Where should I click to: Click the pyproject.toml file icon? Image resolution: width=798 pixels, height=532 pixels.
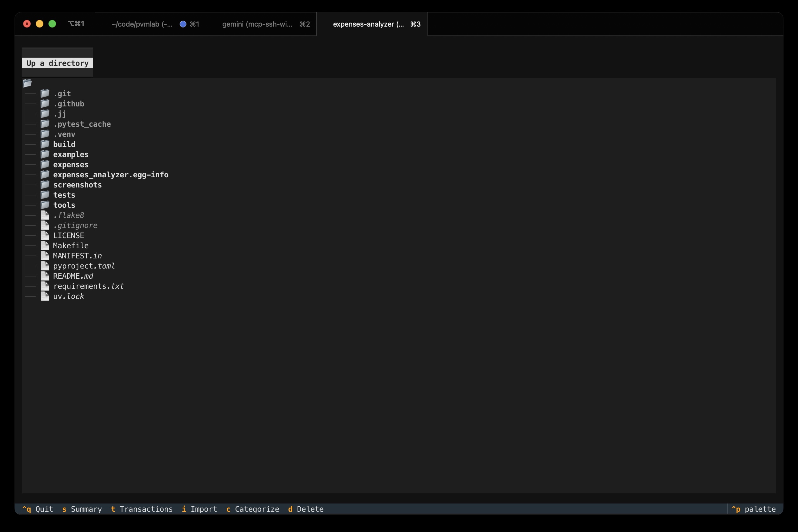46,266
